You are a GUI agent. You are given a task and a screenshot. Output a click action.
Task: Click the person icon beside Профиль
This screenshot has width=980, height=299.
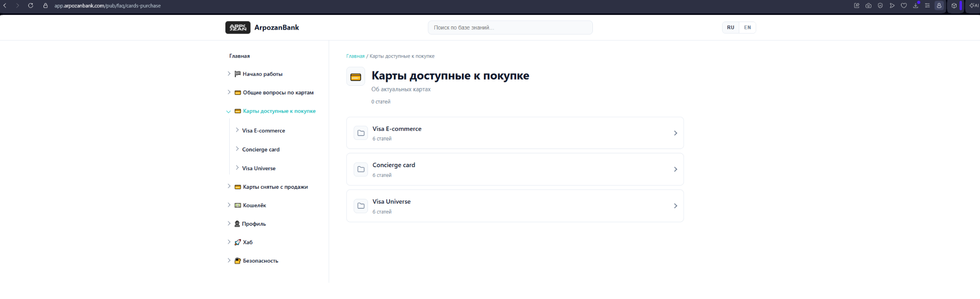click(x=237, y=224)
